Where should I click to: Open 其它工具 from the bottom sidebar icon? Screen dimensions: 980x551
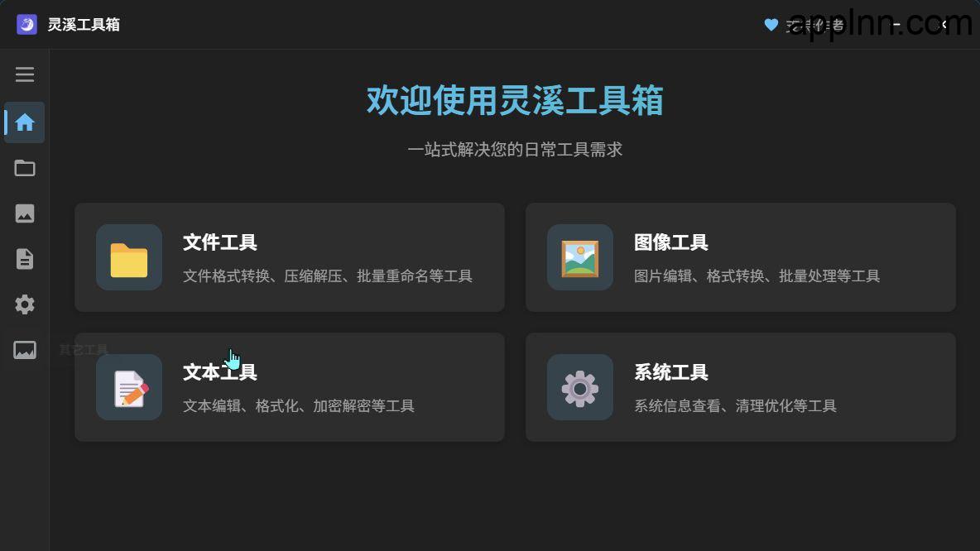pos(25,350)
